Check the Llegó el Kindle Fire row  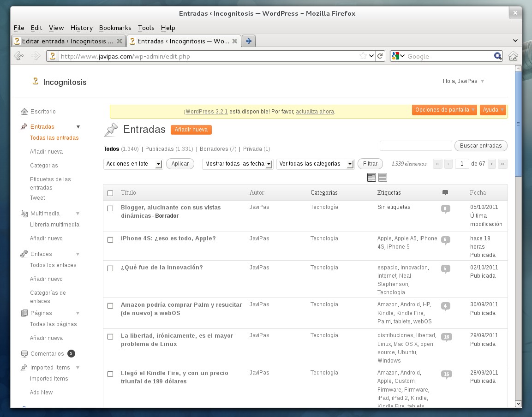(110, 374)
